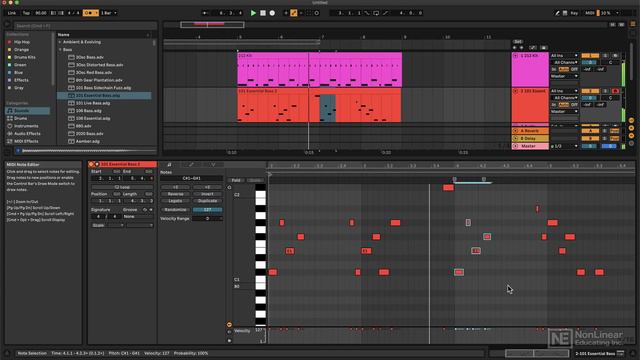Click the Reverse notes button
This screenshot has width=640, height=360.
point(176,194)
